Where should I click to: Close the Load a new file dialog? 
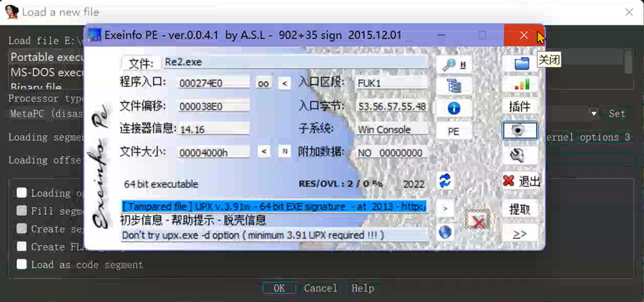[x=629, y=13]
